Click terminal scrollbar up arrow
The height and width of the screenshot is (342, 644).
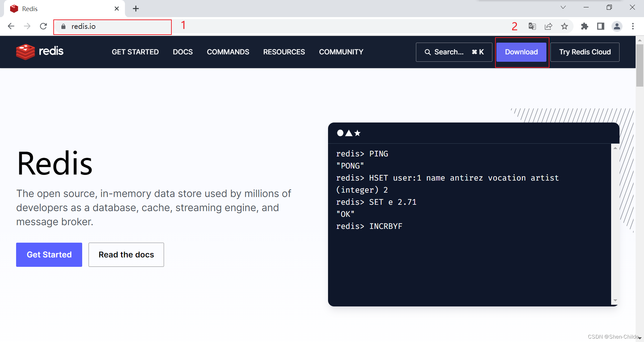tap(615, 148)
